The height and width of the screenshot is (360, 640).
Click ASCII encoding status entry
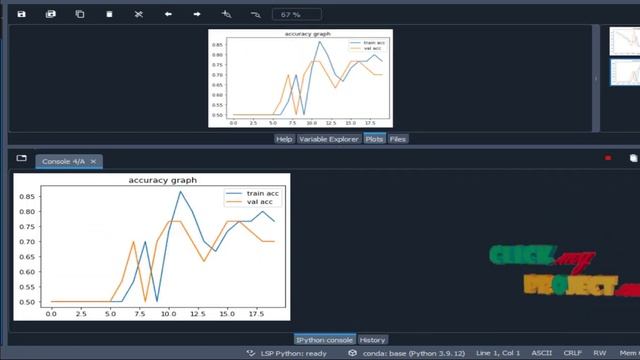(542, 353)
